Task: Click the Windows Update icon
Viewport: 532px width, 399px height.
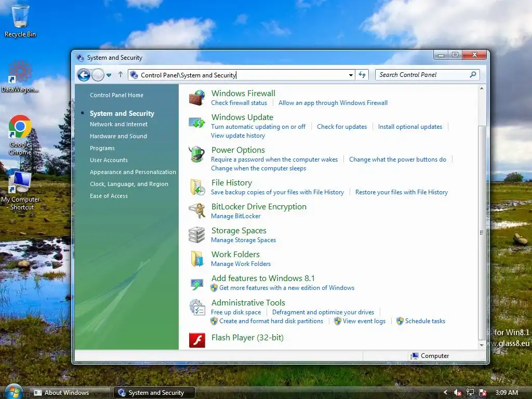Action: (x=197, y=122)
